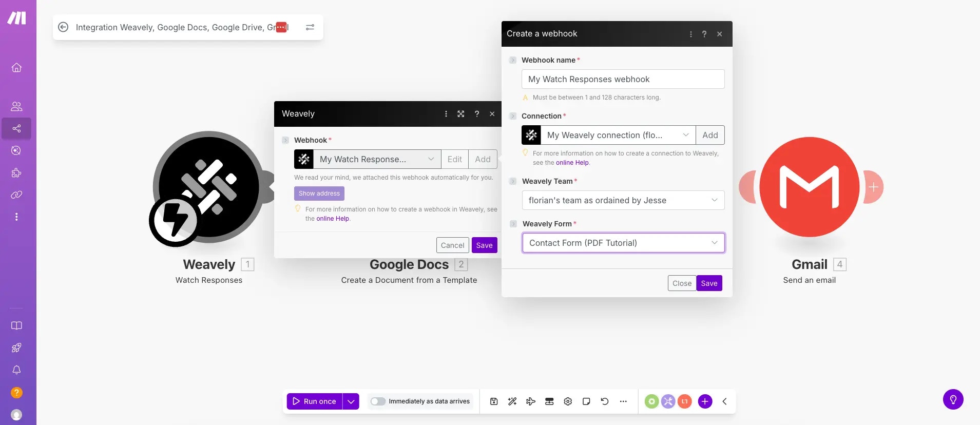Open the Weavely dialog three-dots menu
This screenshot has height=425, width=980.
coord(446,114)
